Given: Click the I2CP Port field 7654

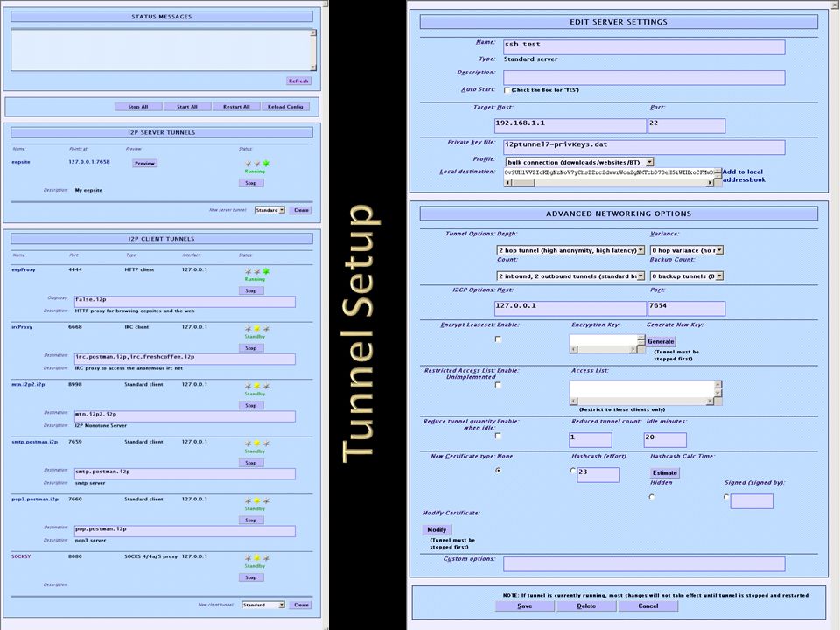Looking at the screenshot, I should click(x=687, y=309).
